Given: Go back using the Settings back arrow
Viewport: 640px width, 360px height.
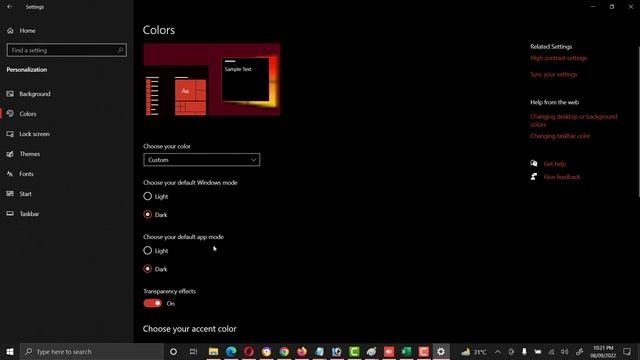Looking at the screenshot, I should [9, 7].
